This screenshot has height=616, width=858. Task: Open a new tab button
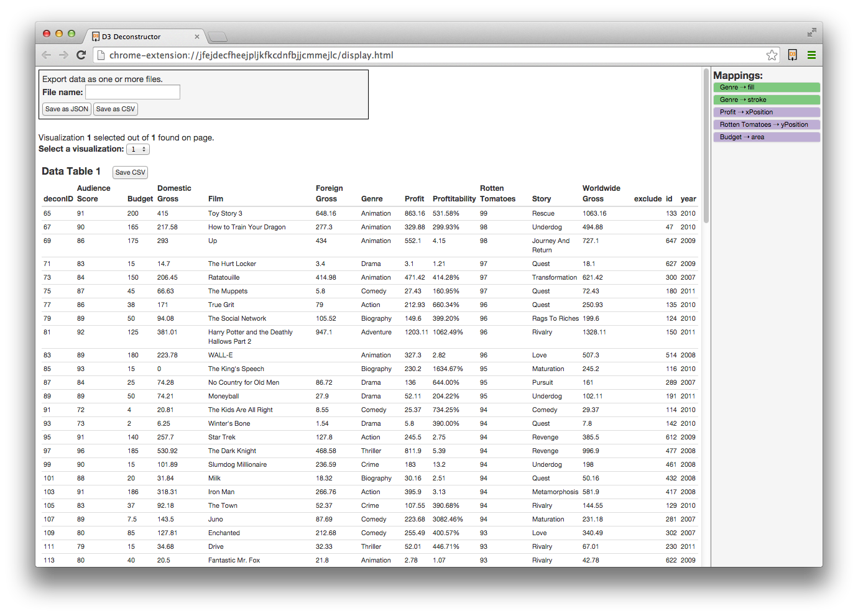218,37
